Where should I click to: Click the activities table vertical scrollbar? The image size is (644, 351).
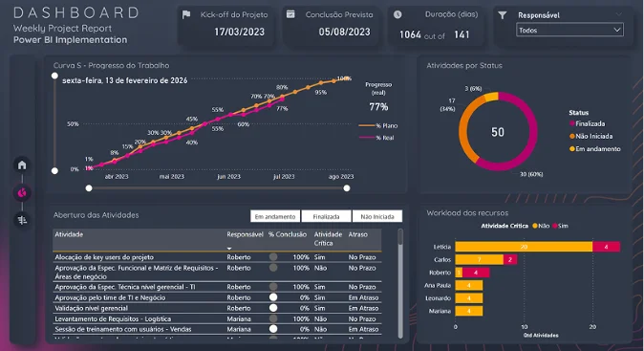tap(400, 284)
